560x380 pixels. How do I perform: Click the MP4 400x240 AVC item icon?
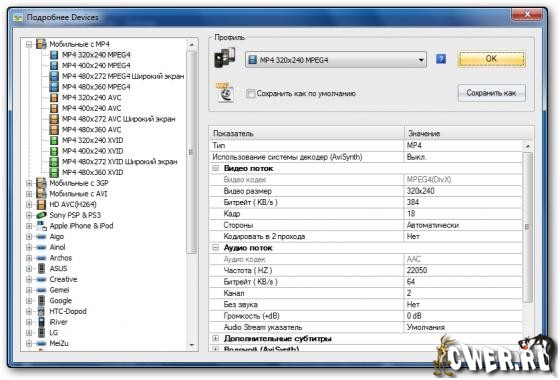54,108
